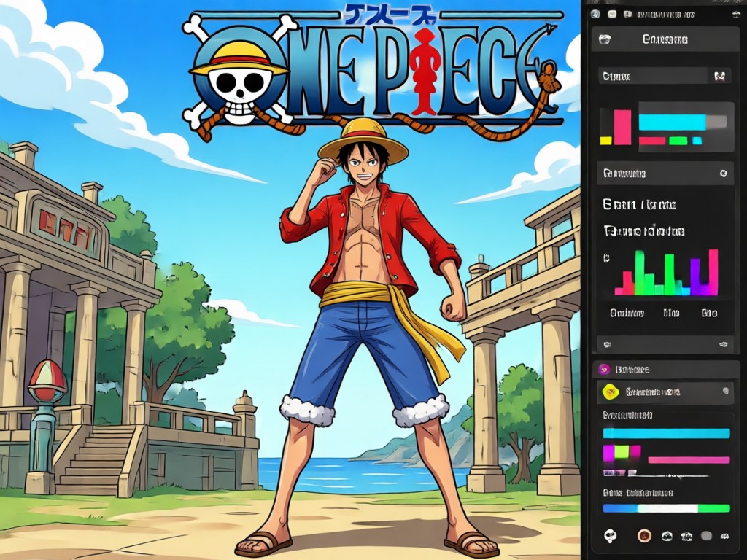Click the wide cyan slider in the lower panel
The image size is (747, 560).
[x=667, y=433]
